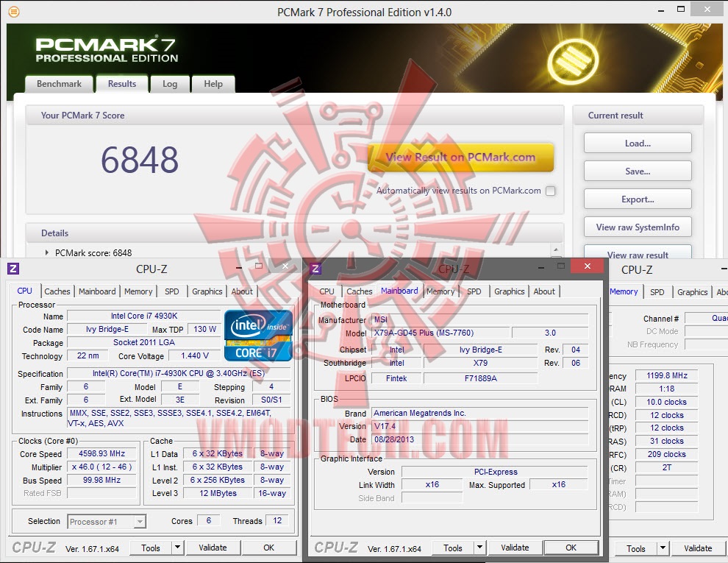Viewport: 728px width, 563px height.
Task: Select Graphics tab in middle CPU-Z window
Action: (x=510, y=291)
